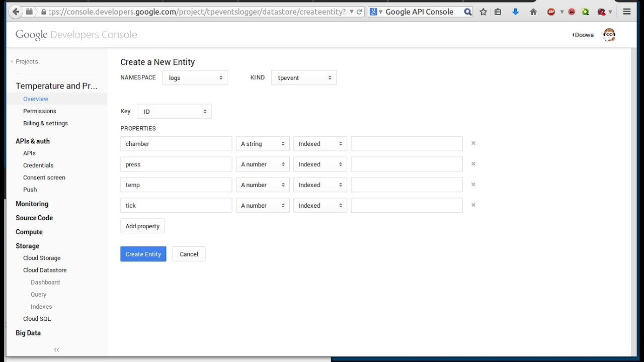Image resolution: width=644 pixels, height=362 pixels.
Task: Click the Create Entity button
Action: [143, 254]
